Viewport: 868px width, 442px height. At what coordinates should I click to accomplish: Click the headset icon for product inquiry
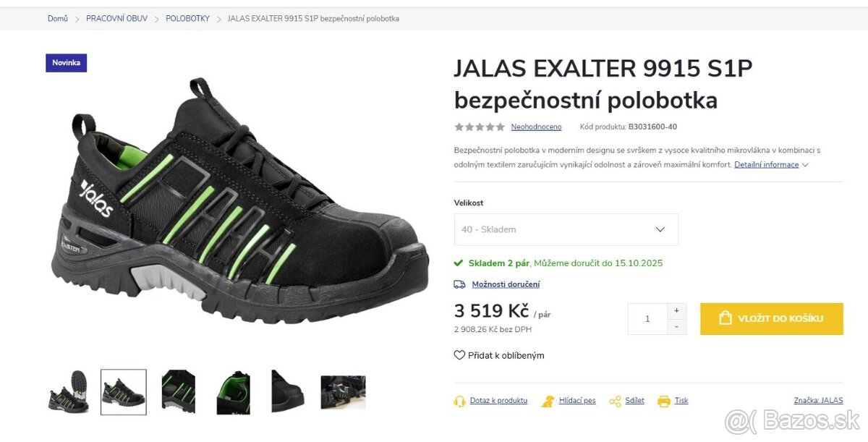pos(459,401)
